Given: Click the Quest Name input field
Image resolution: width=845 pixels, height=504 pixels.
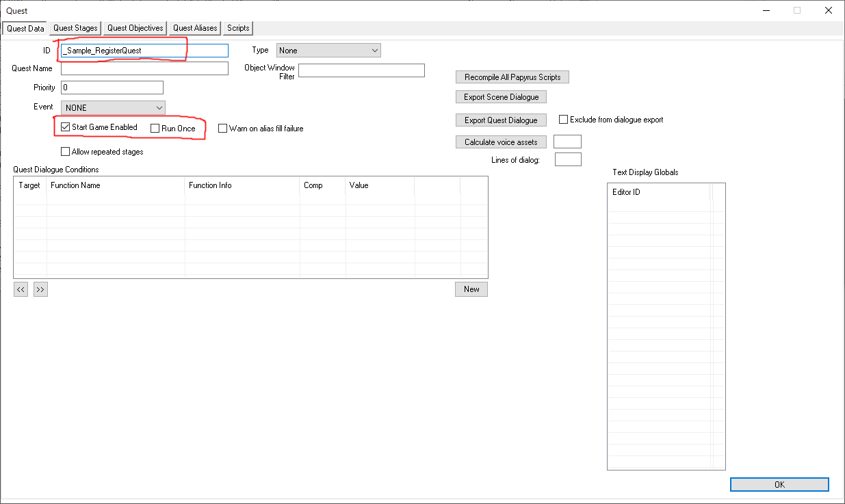Looking at the screenshot, I should click(x=144, y=68).
